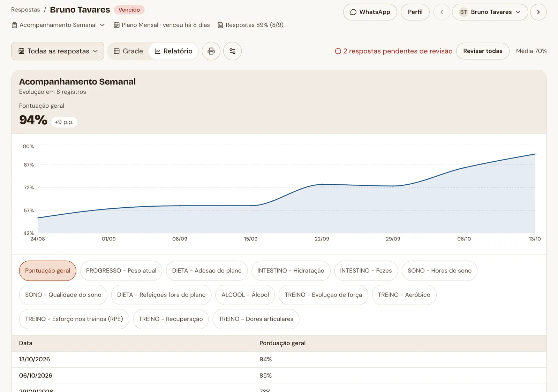The width and height of the screenshot is (558, 392).
Task: Click the chart data point at 22/09
Action: pyautogui.click(x=322, y=184)
